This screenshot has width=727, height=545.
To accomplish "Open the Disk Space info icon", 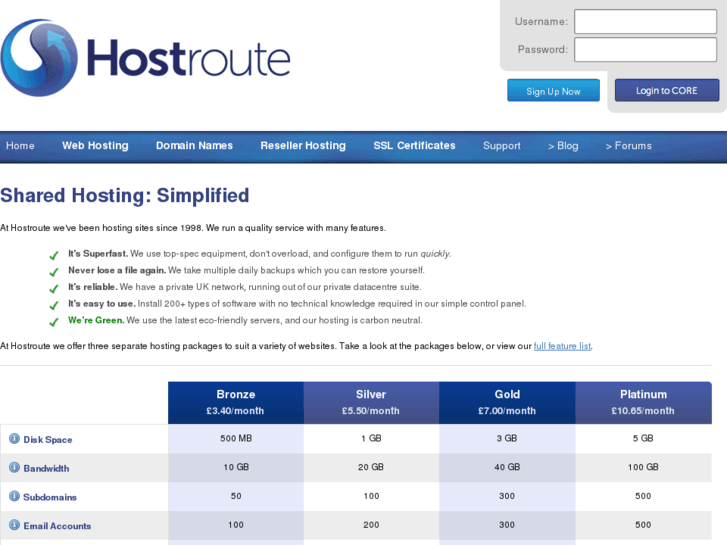I will click(x=14, y=438).
